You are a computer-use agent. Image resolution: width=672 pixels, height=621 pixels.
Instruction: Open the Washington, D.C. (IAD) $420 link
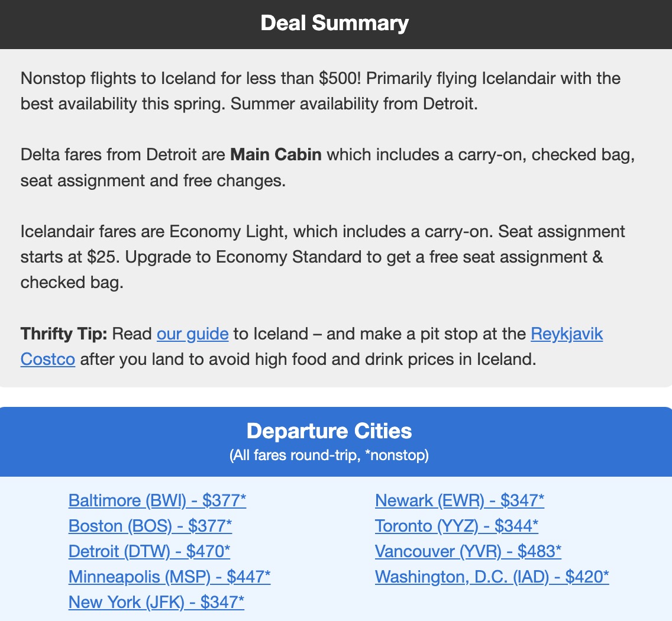click(x=492, y=577)
